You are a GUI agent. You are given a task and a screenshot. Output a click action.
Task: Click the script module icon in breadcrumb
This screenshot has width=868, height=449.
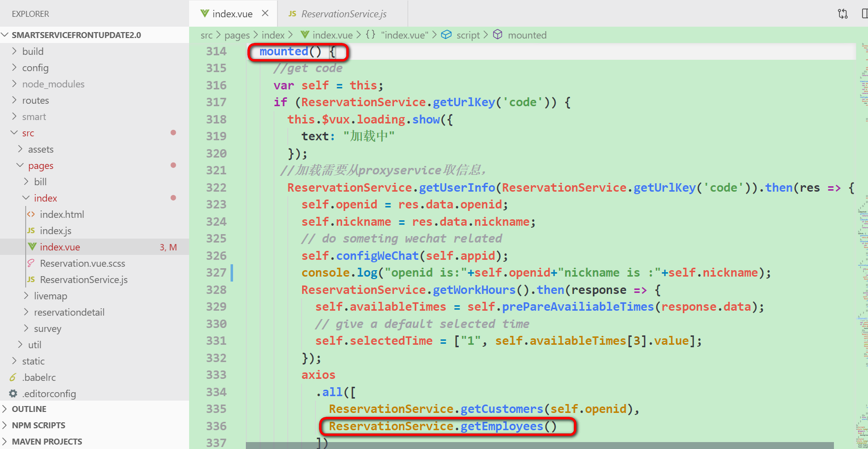click(446, 35)
